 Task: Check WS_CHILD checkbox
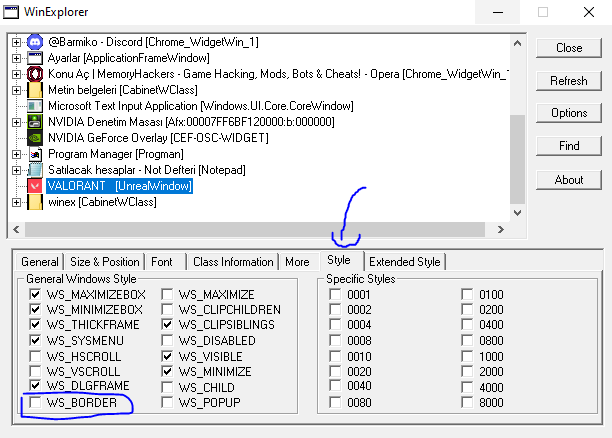tap(167, 387)
